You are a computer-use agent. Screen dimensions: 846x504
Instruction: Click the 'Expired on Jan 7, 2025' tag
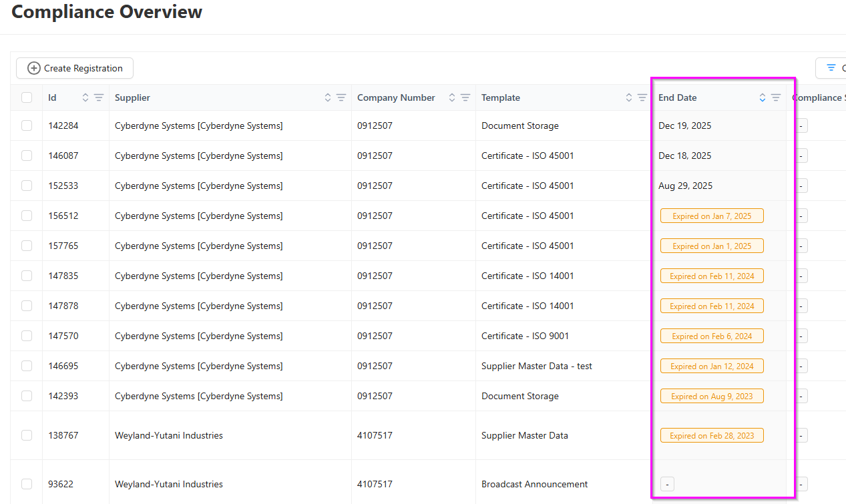coord(712,216)
